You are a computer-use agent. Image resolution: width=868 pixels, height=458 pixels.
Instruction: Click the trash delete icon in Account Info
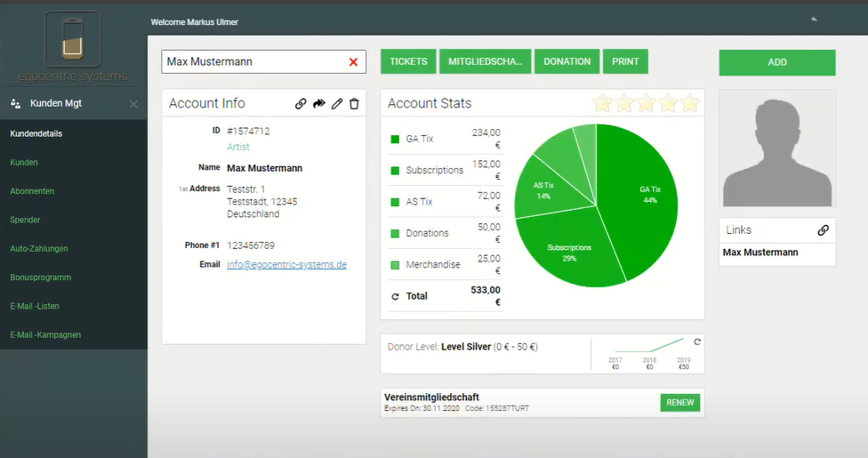click(354, 104)
